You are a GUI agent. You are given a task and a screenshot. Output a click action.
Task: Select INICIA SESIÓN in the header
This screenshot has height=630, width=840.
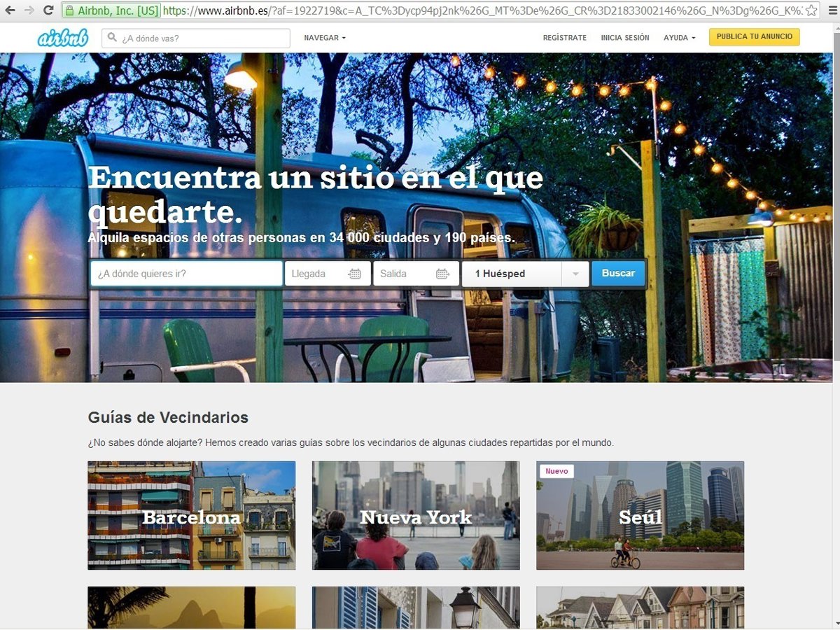(625, 38)
